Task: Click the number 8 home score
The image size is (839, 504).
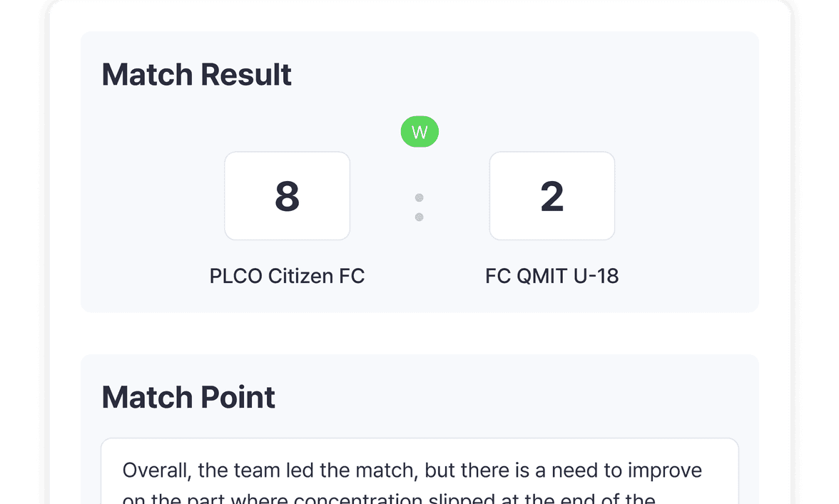Action: click(x=287, y=197)
